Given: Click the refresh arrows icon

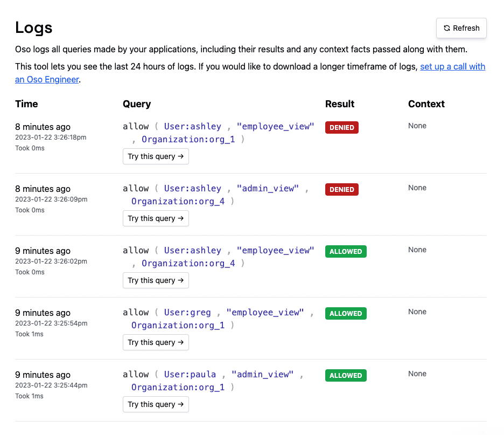Looking at the screenshot, I should pos(446,28).
